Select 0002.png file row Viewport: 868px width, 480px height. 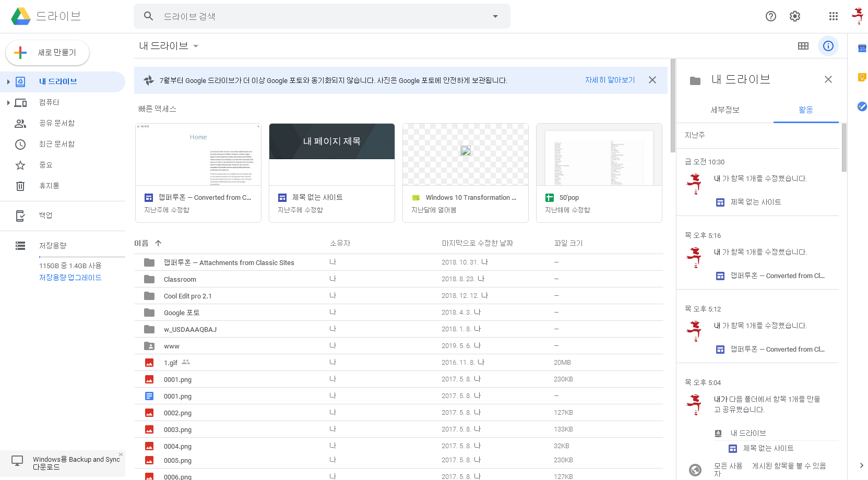tap(399, 413)
